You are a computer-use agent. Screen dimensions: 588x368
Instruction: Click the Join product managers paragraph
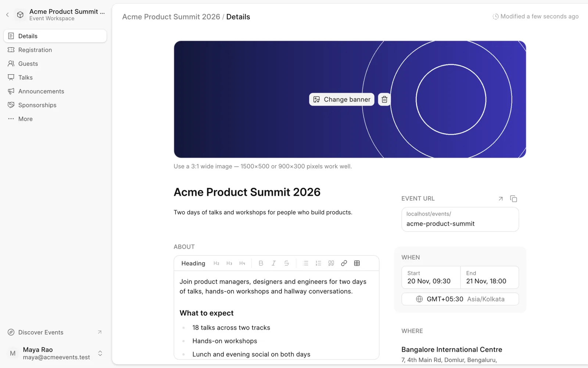pos(273,286)
